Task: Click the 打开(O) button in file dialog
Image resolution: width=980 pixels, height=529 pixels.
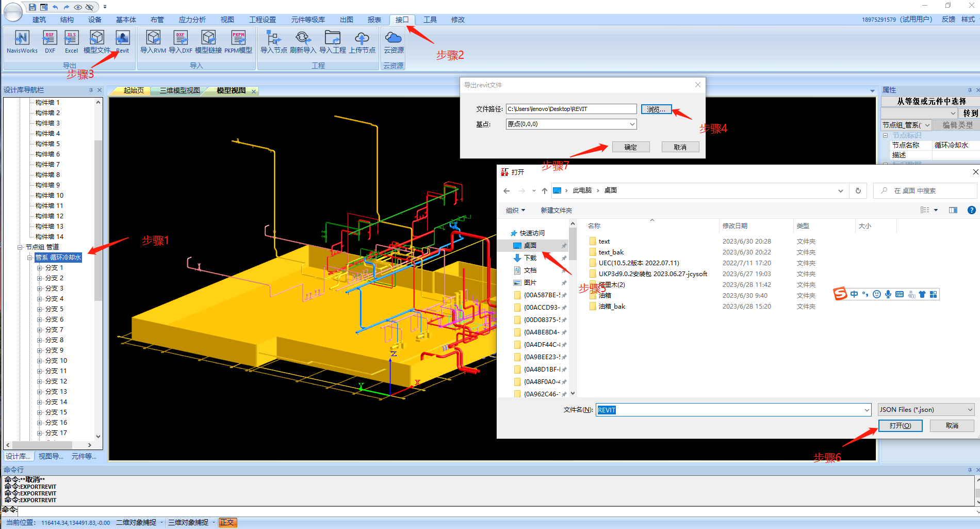Action: pyautogui.click(x=900, y=426)
